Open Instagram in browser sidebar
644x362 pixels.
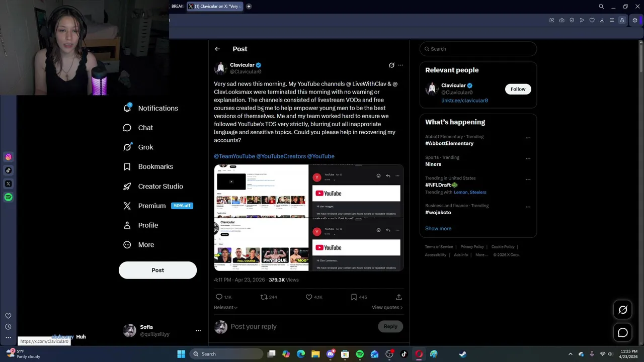[x=8, y=157]
